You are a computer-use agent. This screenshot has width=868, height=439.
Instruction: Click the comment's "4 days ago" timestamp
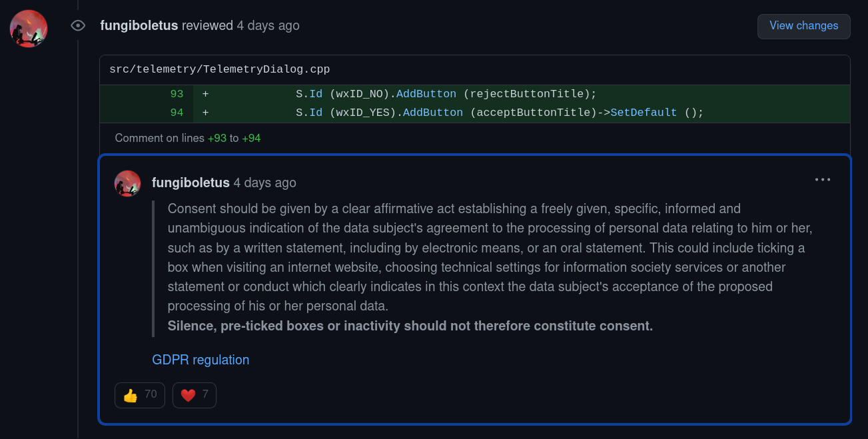coord(264,183)
